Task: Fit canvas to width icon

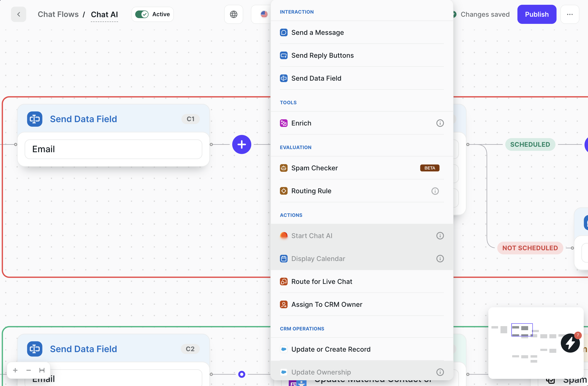Action: point(42,370)
